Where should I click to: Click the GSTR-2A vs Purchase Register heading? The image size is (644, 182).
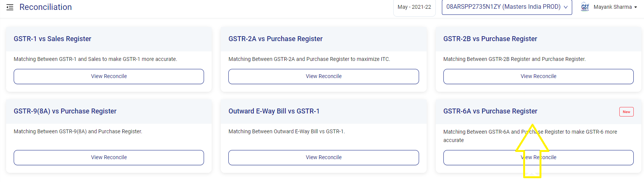[x=275, y=39]
